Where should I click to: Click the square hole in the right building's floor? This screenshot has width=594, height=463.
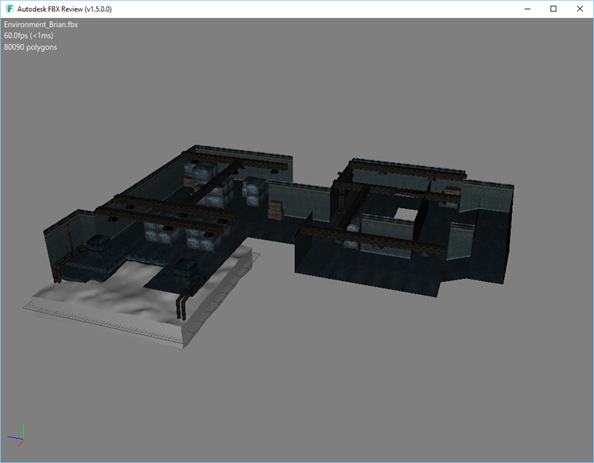(x=406, y=213)
